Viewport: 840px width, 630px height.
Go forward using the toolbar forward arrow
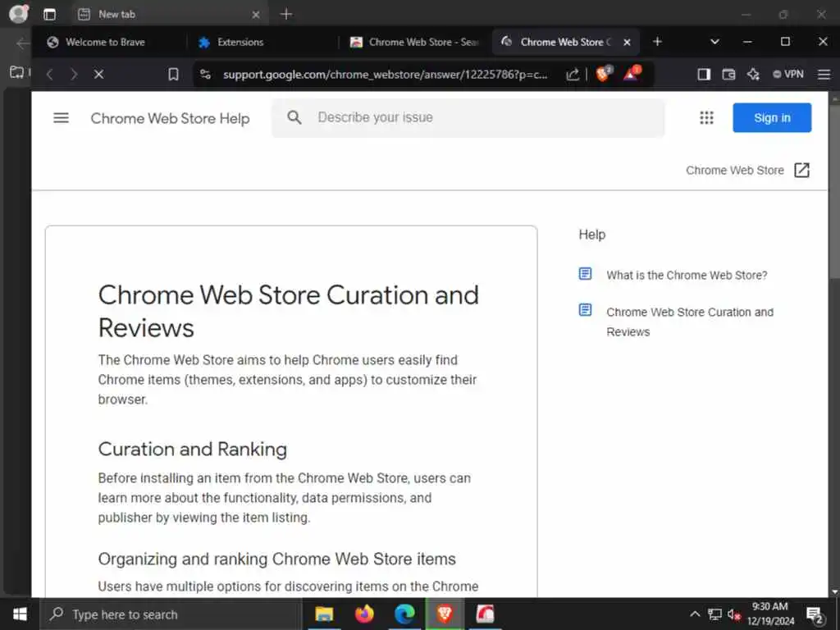click(74, 74)
